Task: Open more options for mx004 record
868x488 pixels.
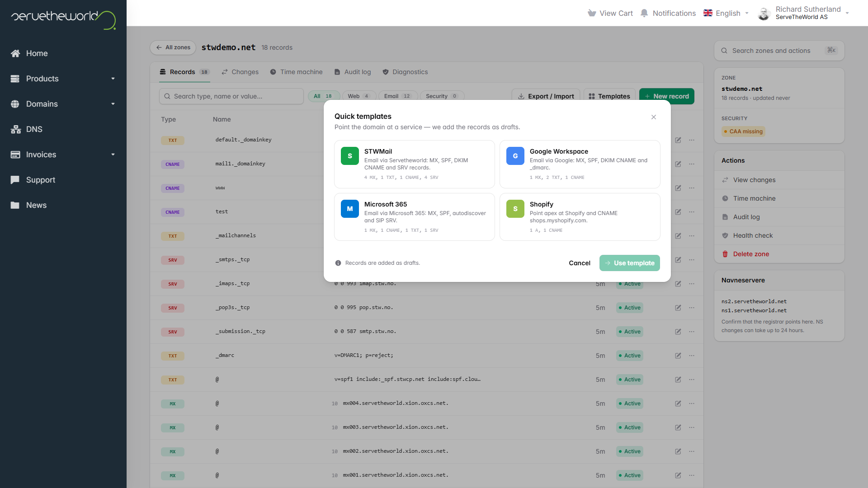Action: 692,404
